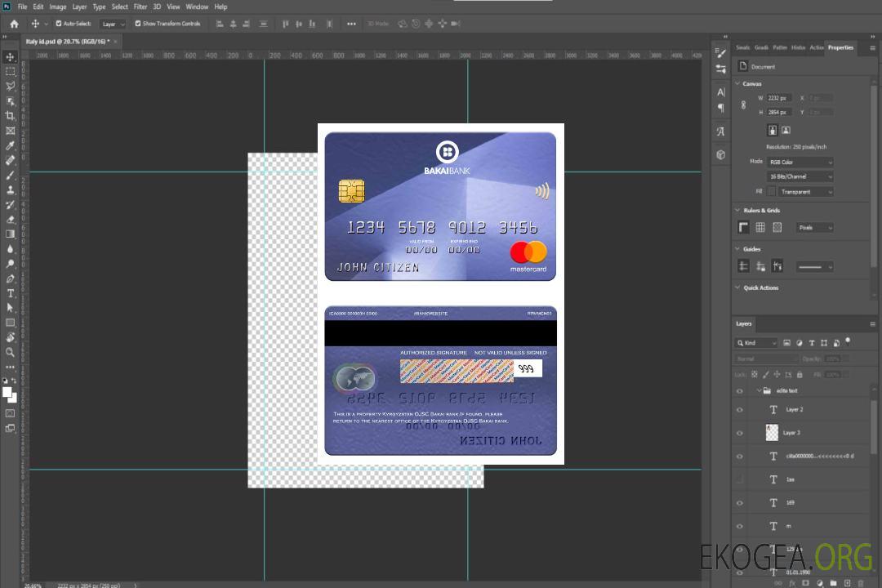Open the Properties panel flyout menu
Image resolution: width=882 pixels, height=588 pixels.
pos(872,48)
